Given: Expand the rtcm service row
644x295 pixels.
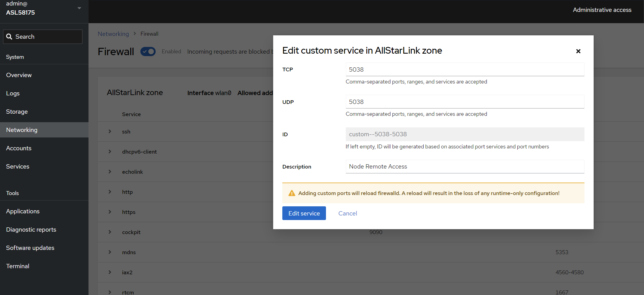Looking at the screenshot, I should 110,292.
